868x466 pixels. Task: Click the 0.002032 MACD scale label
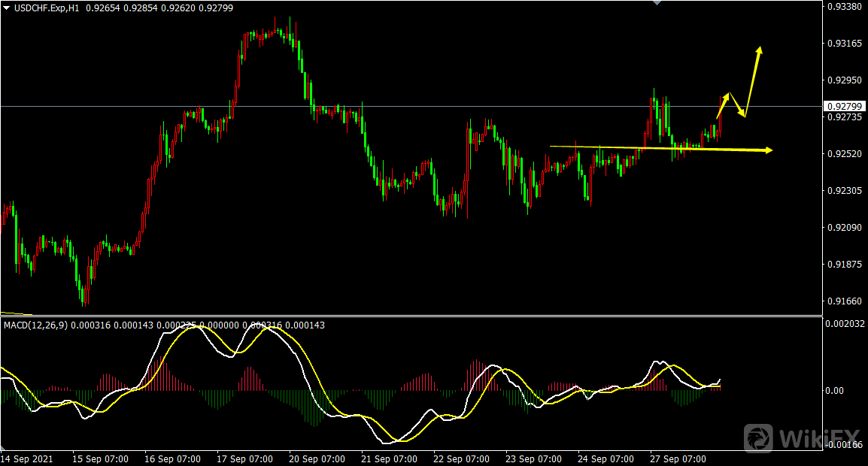pyautogui.click(x=846, y=324)
